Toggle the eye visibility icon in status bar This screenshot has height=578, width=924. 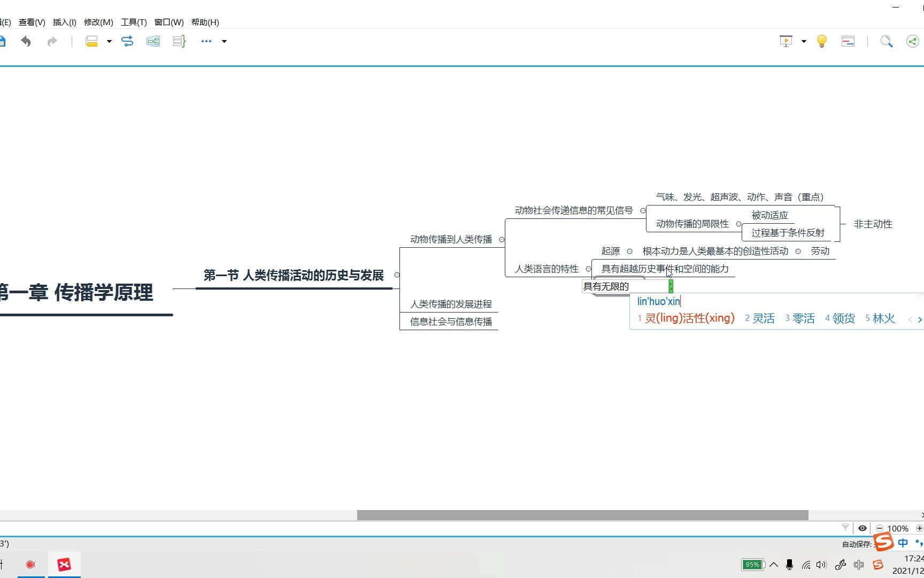(x=863, y=528)
